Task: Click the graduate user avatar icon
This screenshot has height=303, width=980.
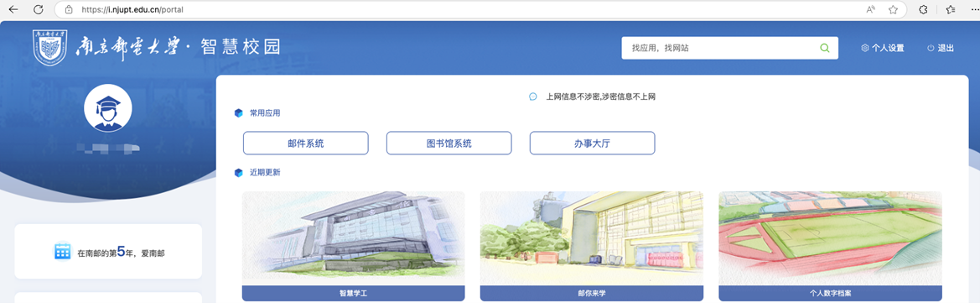Action: coord(107,108)
